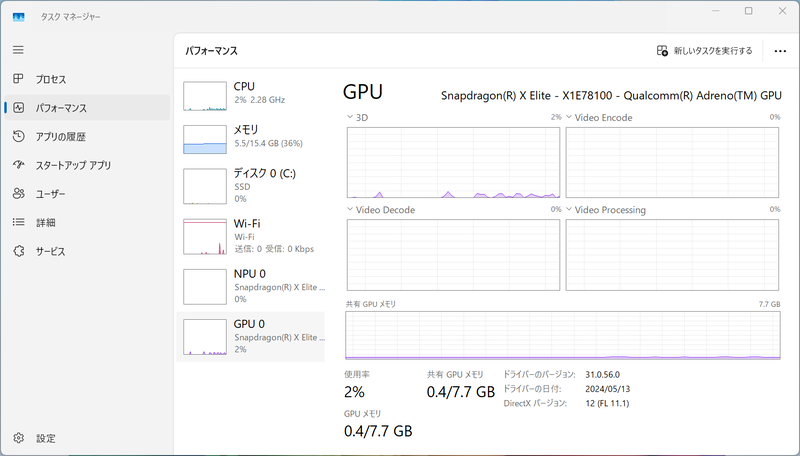Viewport: 800px width, 456px height.
Task: Select the パフォーマンス label in sidebar
Action: pos(61,108)
